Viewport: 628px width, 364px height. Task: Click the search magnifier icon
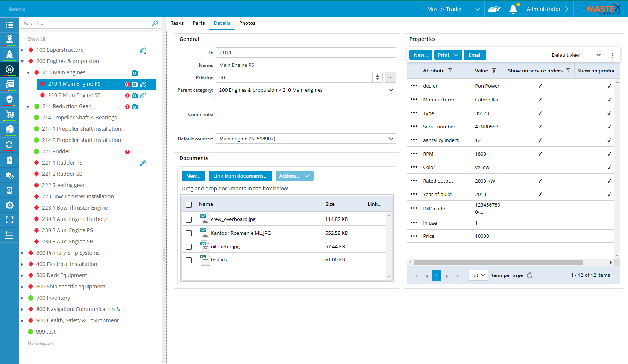(x=155, y=23)
